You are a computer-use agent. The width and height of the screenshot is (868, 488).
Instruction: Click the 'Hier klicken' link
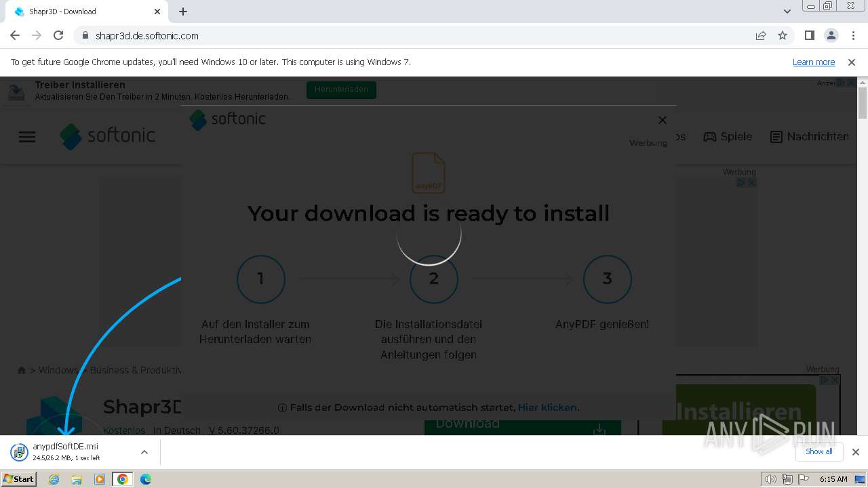click(547, 407)
